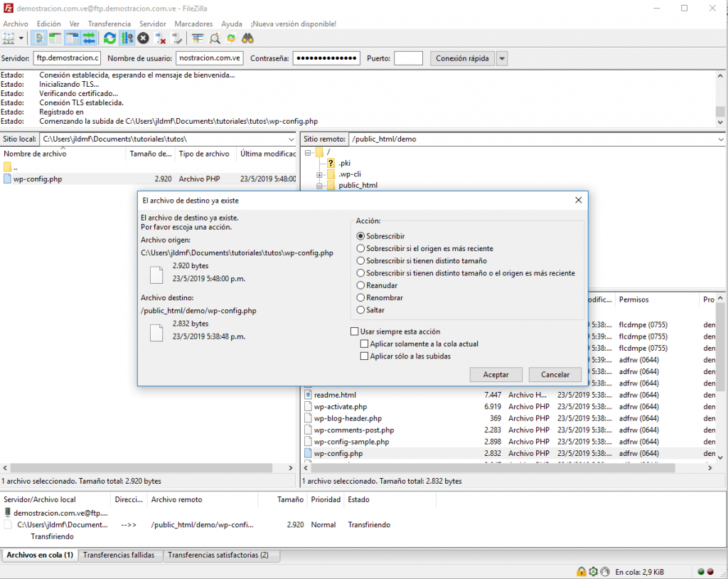Click the Puerto input field
This screenshot has width=728, height=579.
[x=408, y=58]
